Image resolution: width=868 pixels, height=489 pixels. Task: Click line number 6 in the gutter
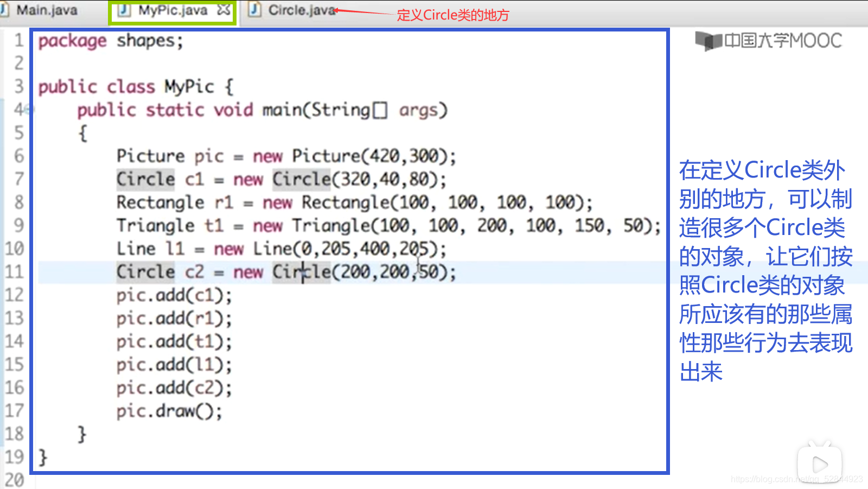coord(19,156)
